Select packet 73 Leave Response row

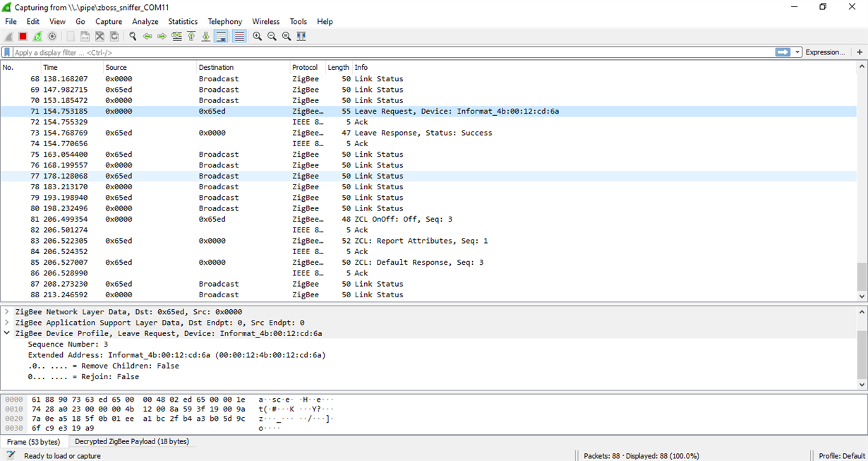[428, 133]
